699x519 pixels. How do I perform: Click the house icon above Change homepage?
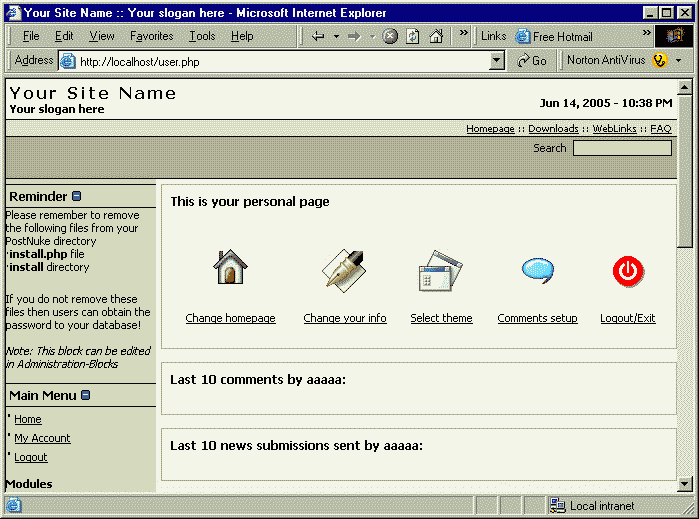[230, 268]
